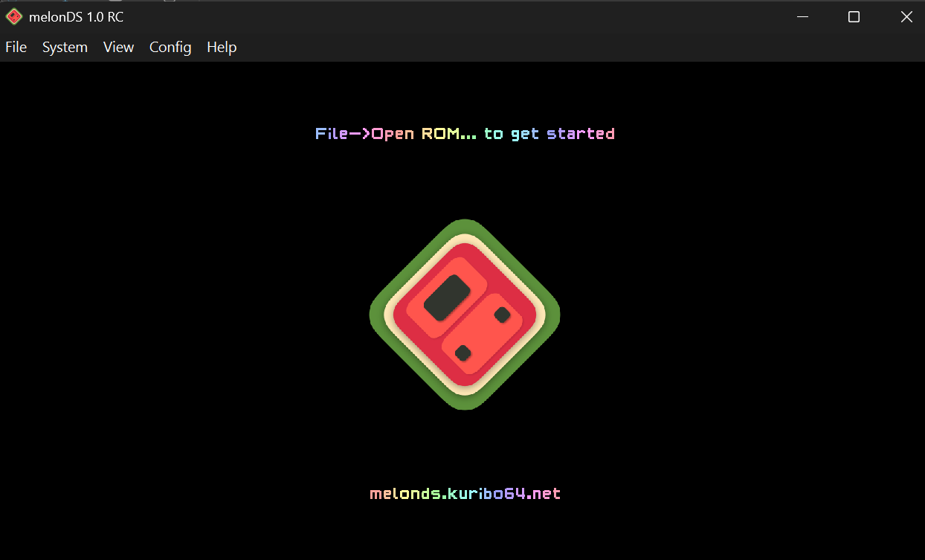
Task: Click the word "started" in the splash message
Action: point(581,134)
